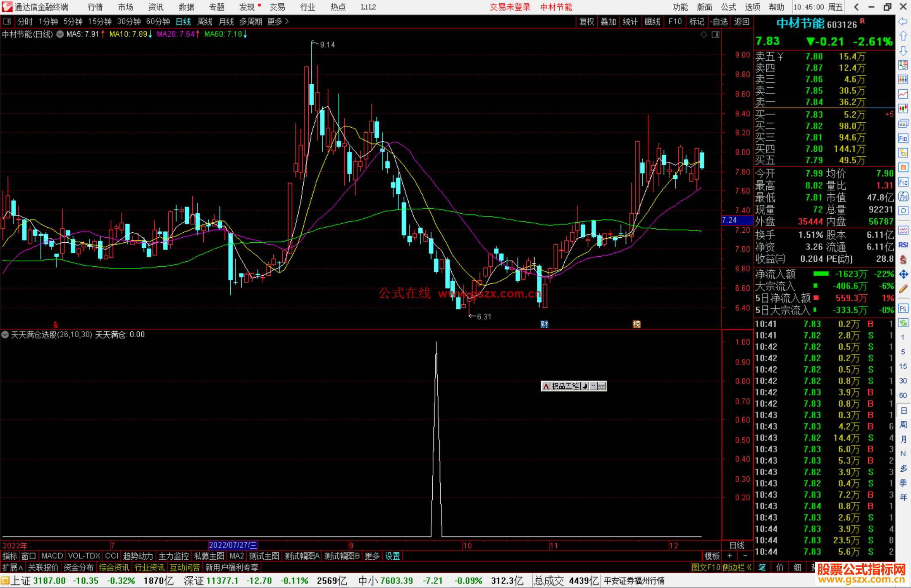The height and width of the screenshot is (588, 911).
Task: Switch to the MACD indicator tab
Action: tap(52, 556)
